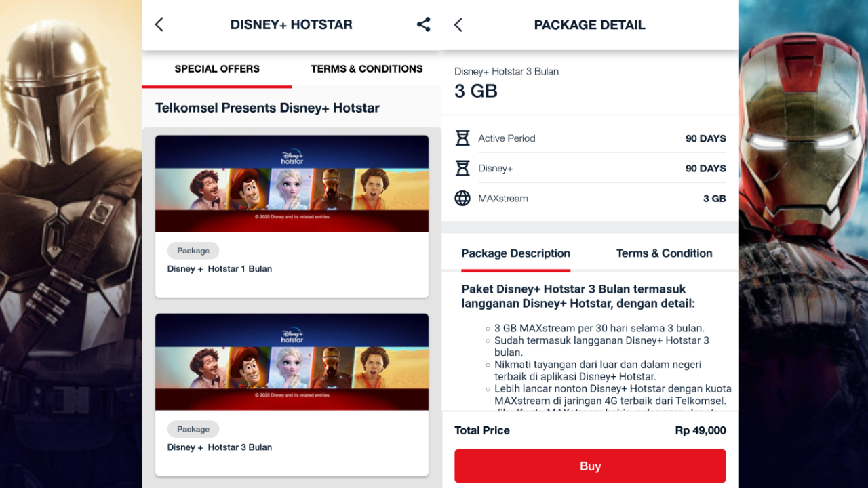Click the Package badge on the first card

coord(193,250)
